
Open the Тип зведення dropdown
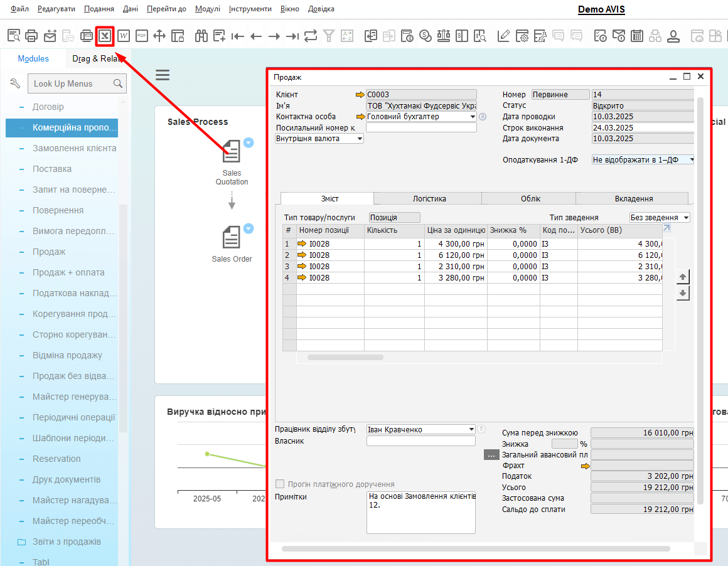click(x=685, y=218)
